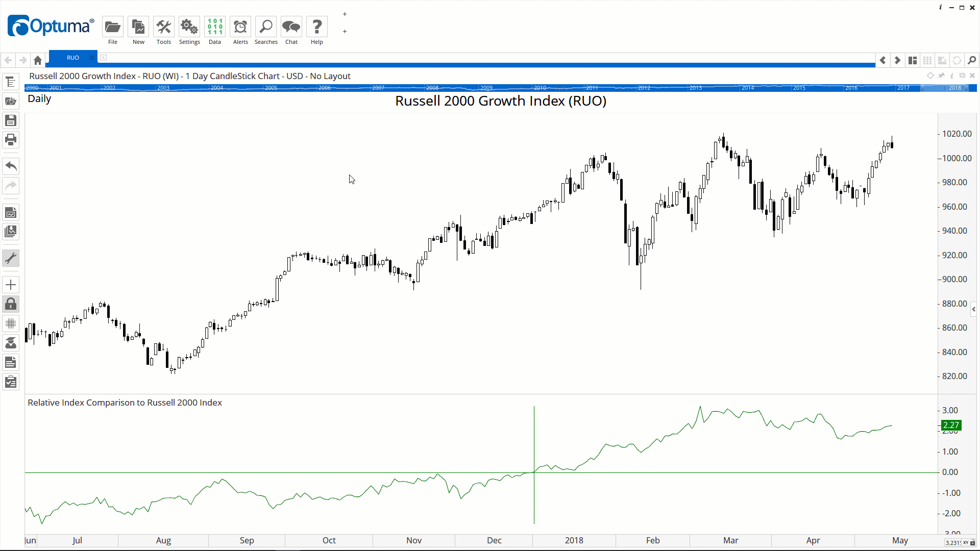This screenshot has height=551, width=980.
Task: Click the Daily timeframe label
Action: click(x=39, y=98)
